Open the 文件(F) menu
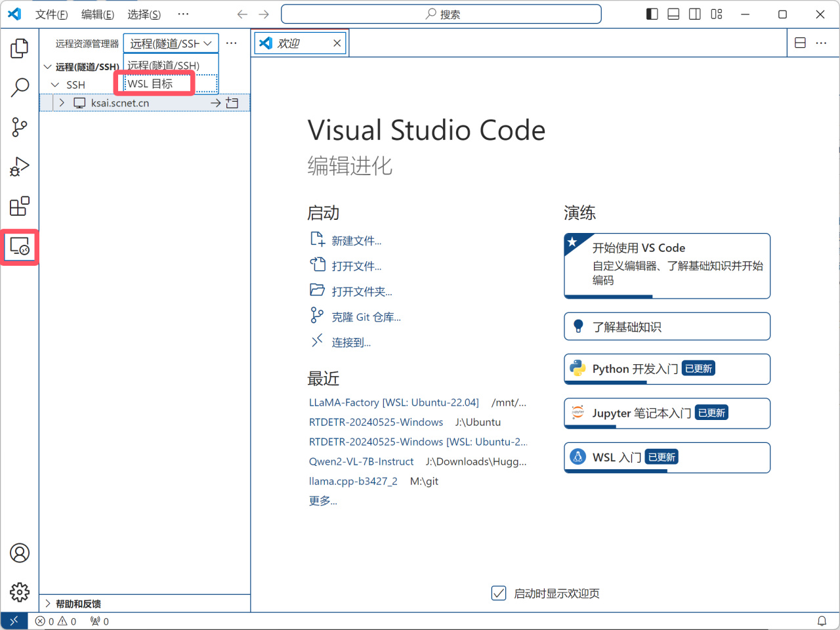 click(x=51, y=14)
